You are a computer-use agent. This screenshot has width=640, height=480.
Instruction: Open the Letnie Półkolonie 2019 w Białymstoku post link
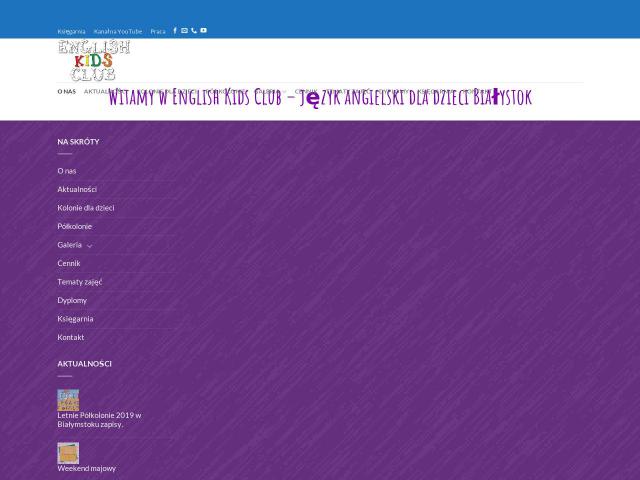pos(99,420)
